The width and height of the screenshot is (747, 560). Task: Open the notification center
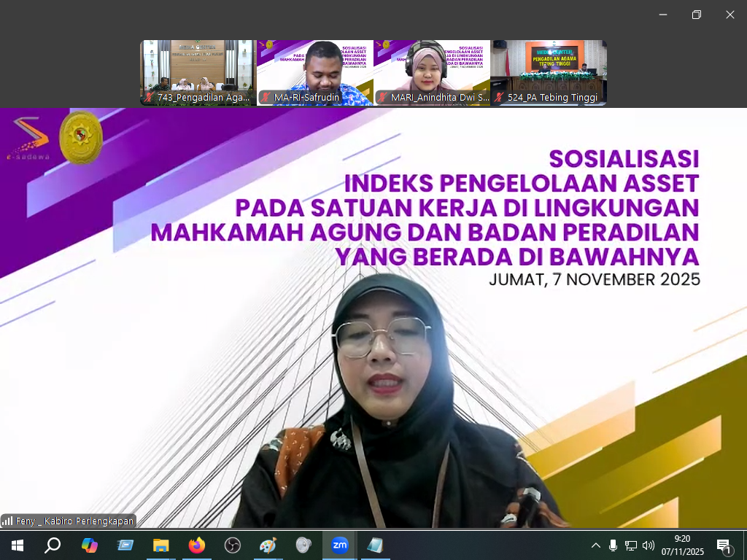pyautogui.click(x=724, y=545)
